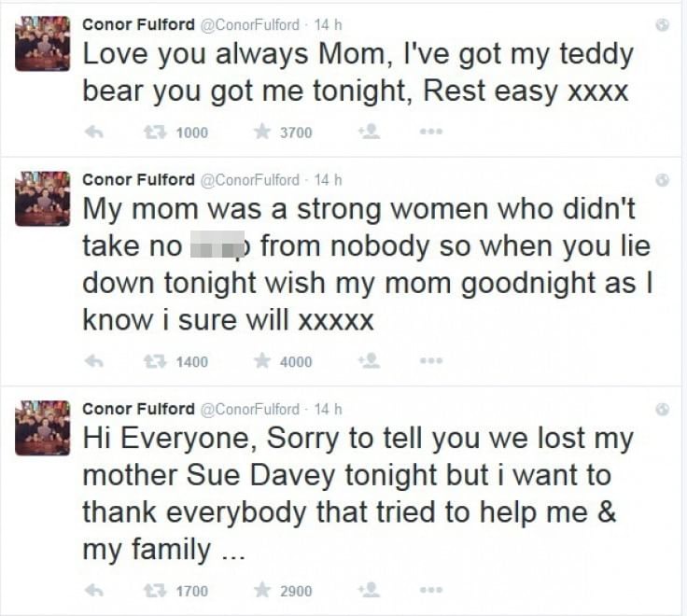Open Conor Fulford's avatar on first tweet

click(x=43, y=44)
